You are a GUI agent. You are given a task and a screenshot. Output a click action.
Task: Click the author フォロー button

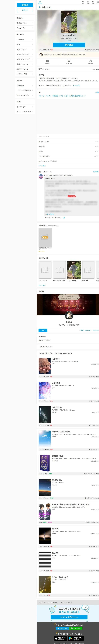click(x=43, y=330)
